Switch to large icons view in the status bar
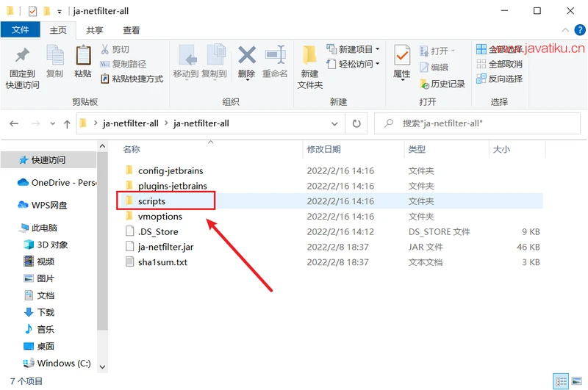 [576, 382]
